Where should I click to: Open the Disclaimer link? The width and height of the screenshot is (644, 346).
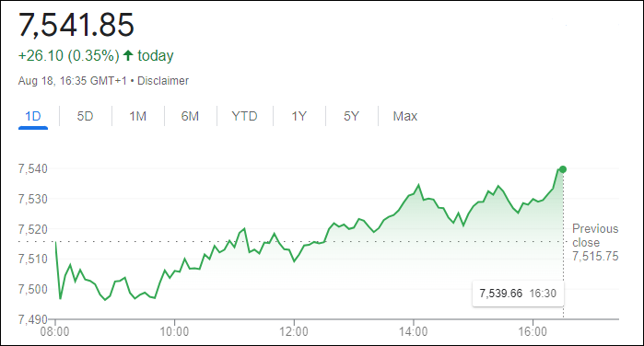pos(163,81)
